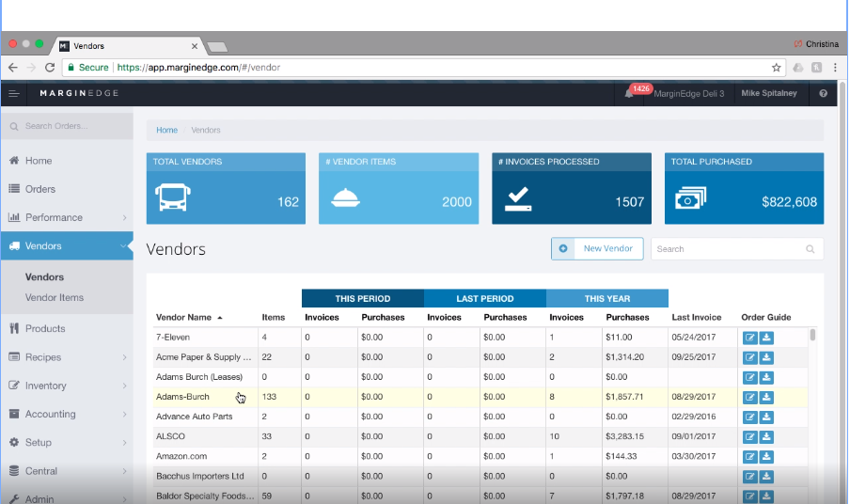Image resolution: width=850 pixels, height=504 pixels.
Task: Edit order guide for Adams Burch (Leases)
Action: [749, 377]
